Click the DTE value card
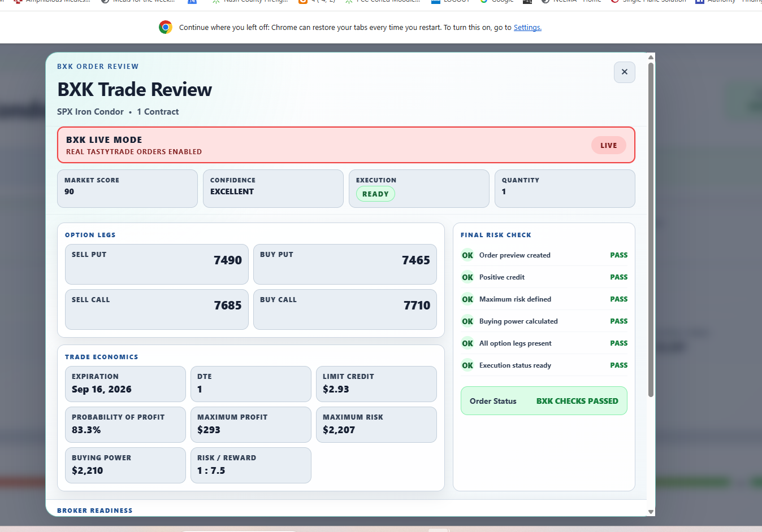The image size is (762, 532). (x=251, y=384)
